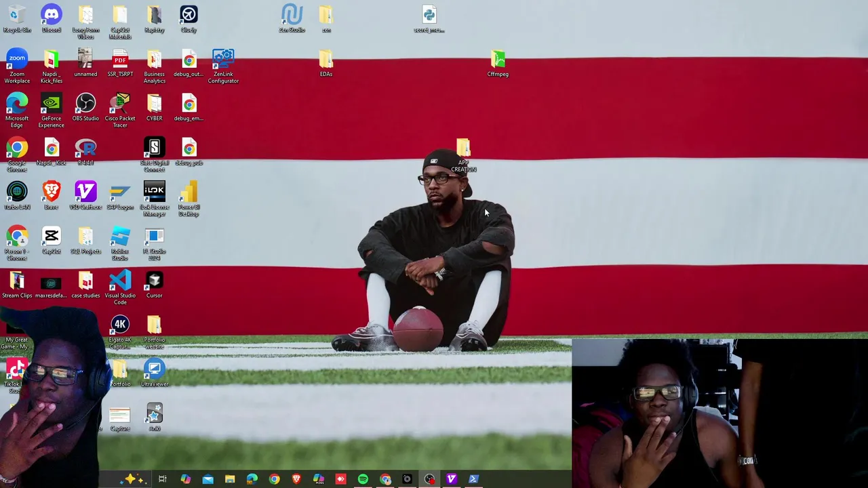The width and height of the screenshot is (868, 488).
Task: Open Copilot from the taskbar
Action: [x=185, y=479]
